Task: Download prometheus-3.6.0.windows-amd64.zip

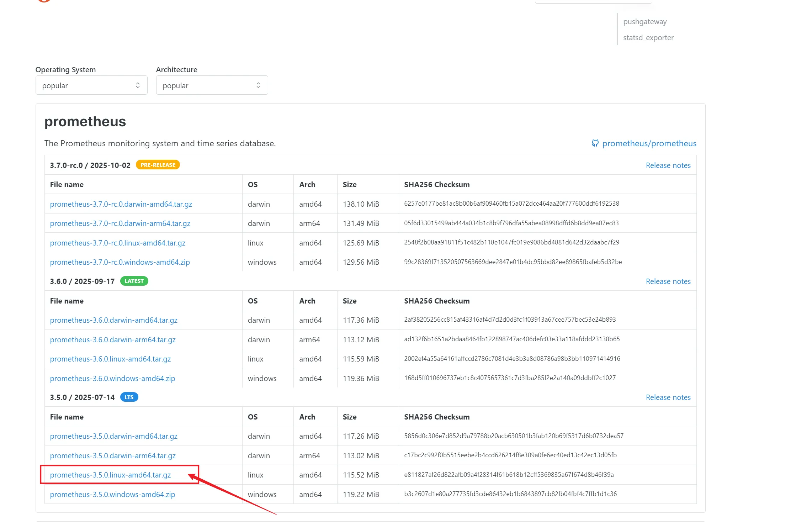Action: pyautogui.click(x=112, y=379)
